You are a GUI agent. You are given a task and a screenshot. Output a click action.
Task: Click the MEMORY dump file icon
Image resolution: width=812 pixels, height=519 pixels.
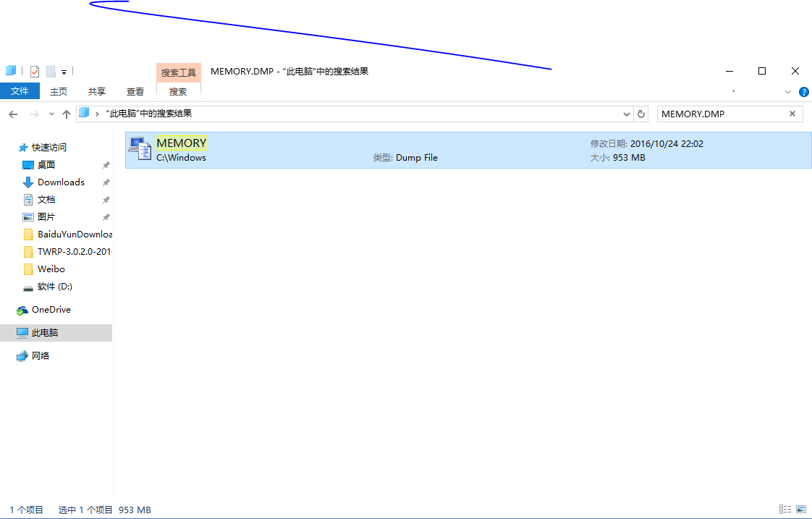(138, 149)
